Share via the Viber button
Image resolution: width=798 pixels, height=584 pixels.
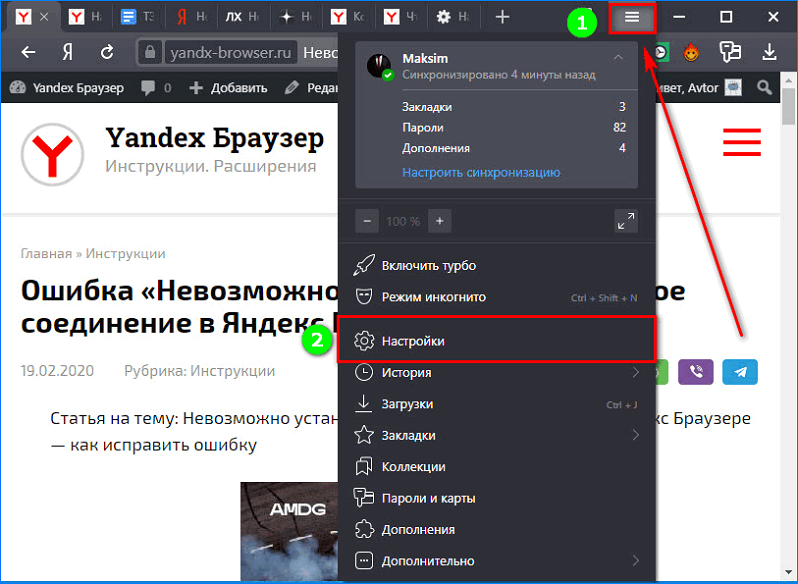(696, 372)
